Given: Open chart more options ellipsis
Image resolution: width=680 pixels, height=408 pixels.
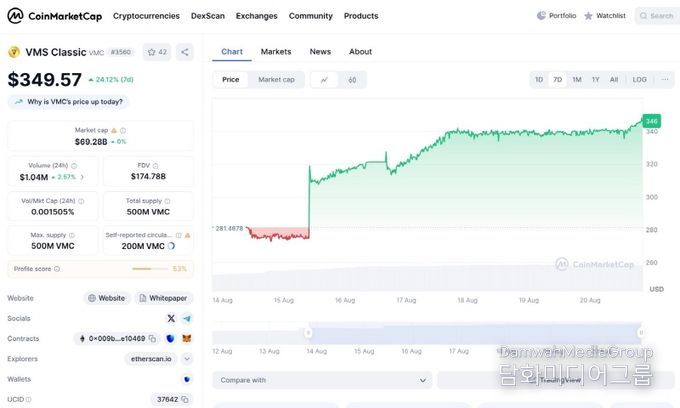Looking at the screenshot, I should coord(665,80).
